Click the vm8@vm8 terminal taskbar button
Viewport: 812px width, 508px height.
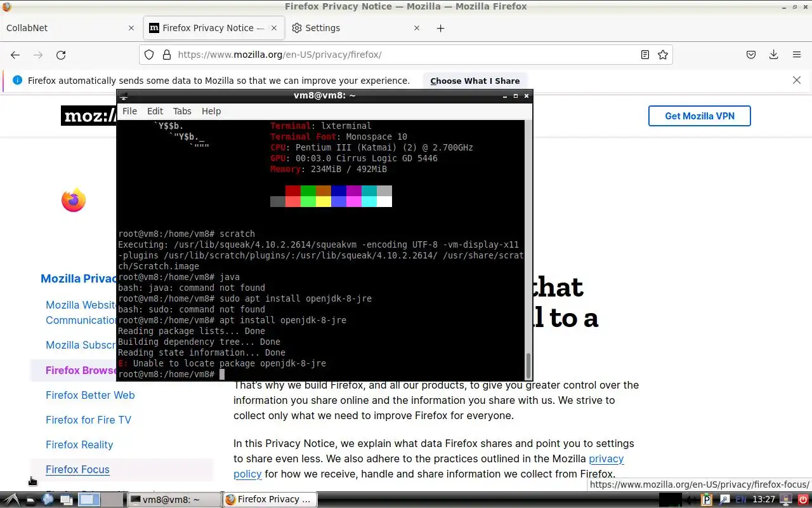[174, 500]
